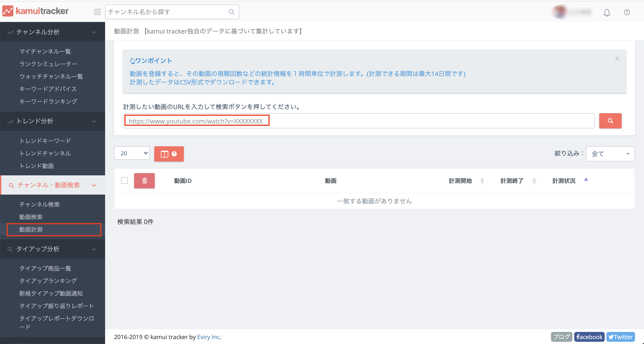Check the select-all videos checkbox
644x344 pixels.
(125, 180)
